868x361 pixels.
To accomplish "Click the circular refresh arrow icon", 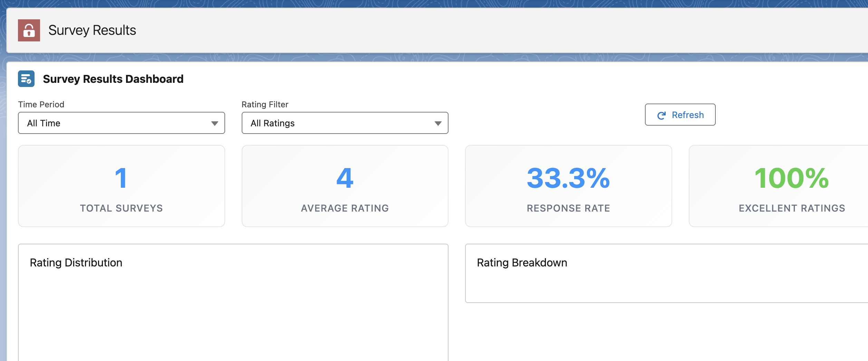I will click(661, 115).
